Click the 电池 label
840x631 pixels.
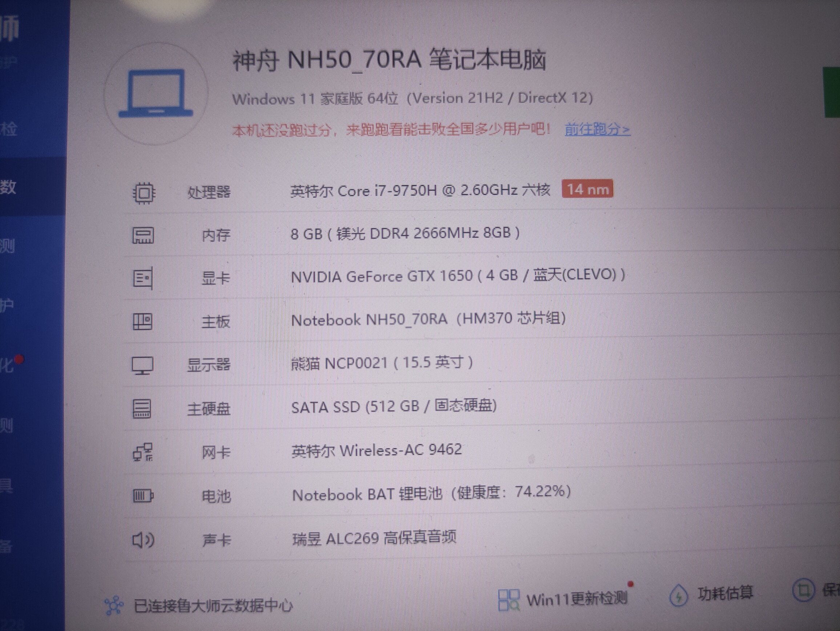click(216, 496)
